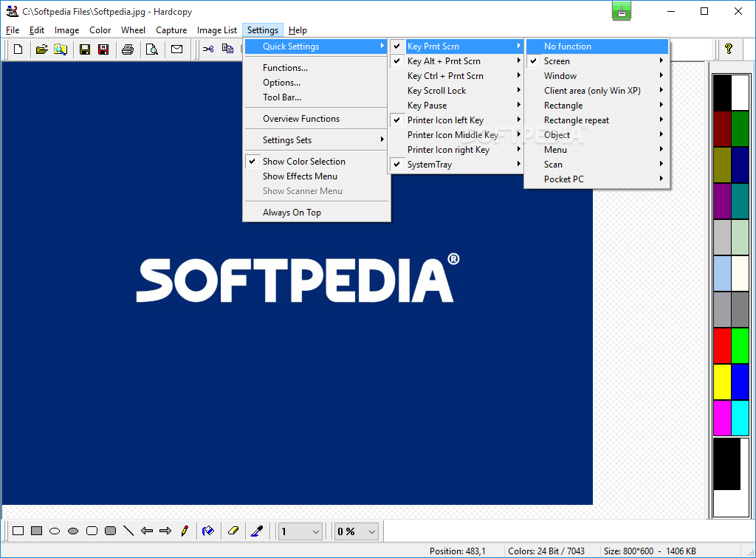Image resolution: width=756 pixels, height=558 pixels.
Task: Select No function entry
Action: pyautogui.click(x=597, y=46)
